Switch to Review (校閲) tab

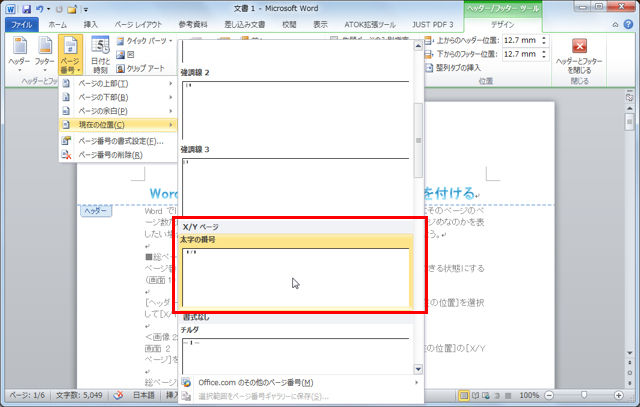[x=289, y=24]
